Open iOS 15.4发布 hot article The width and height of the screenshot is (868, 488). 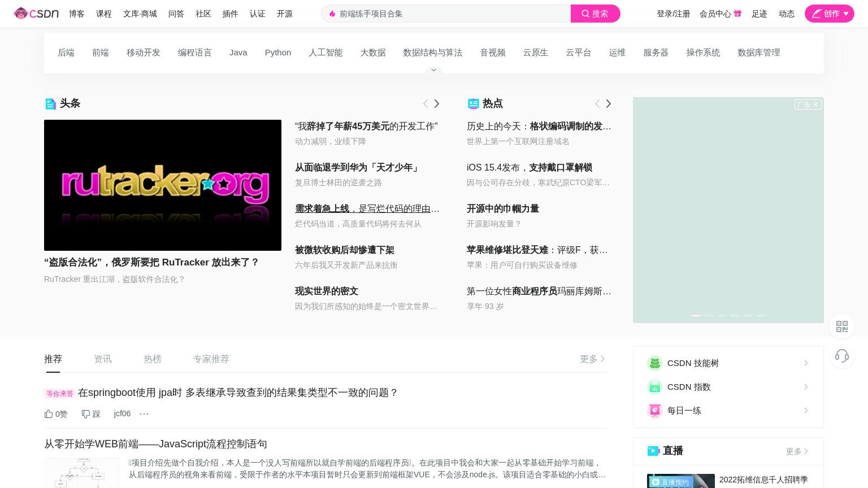(x=530, y=168)
